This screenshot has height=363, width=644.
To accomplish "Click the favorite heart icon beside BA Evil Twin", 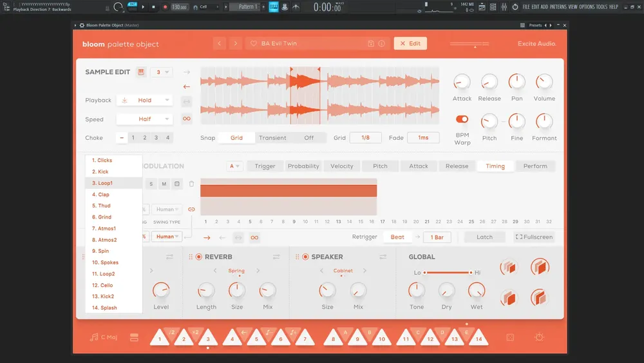I will point(253,44).
